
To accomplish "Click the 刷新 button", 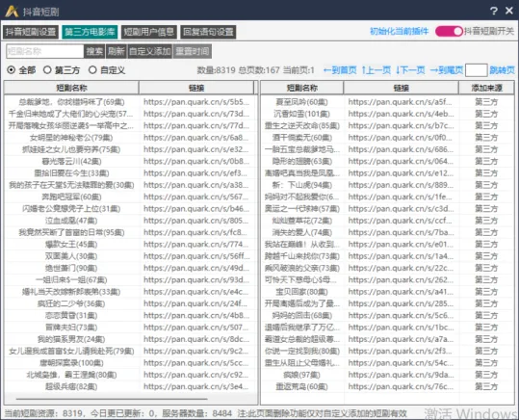I will [x=117, y=51].
